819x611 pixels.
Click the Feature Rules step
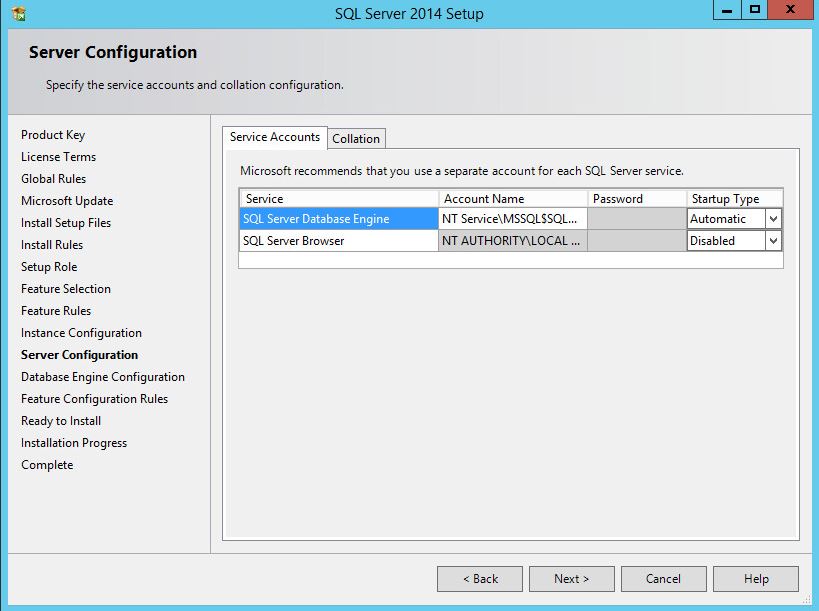(x=56, y=311)
